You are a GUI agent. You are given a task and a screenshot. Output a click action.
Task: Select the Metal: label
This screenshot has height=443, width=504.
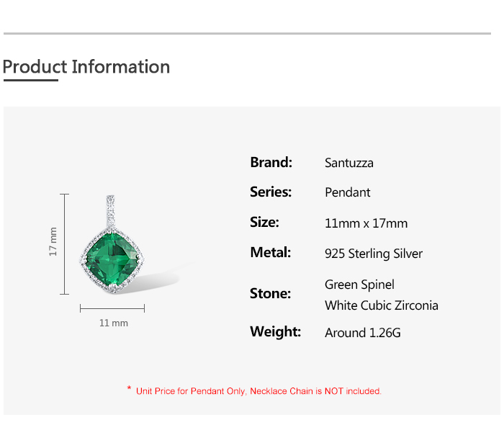(x=270, y=252)
